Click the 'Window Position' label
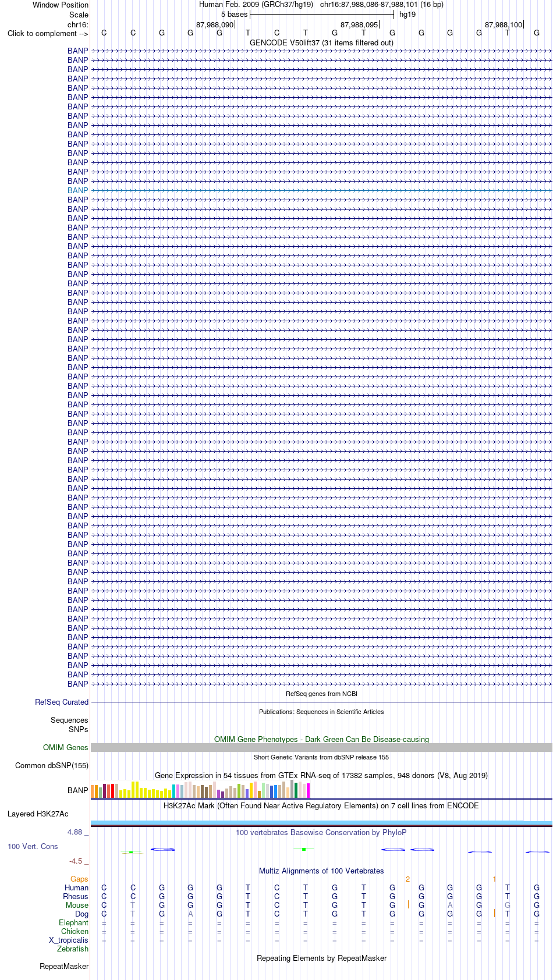553x980 pixels. tap(61, 5)
